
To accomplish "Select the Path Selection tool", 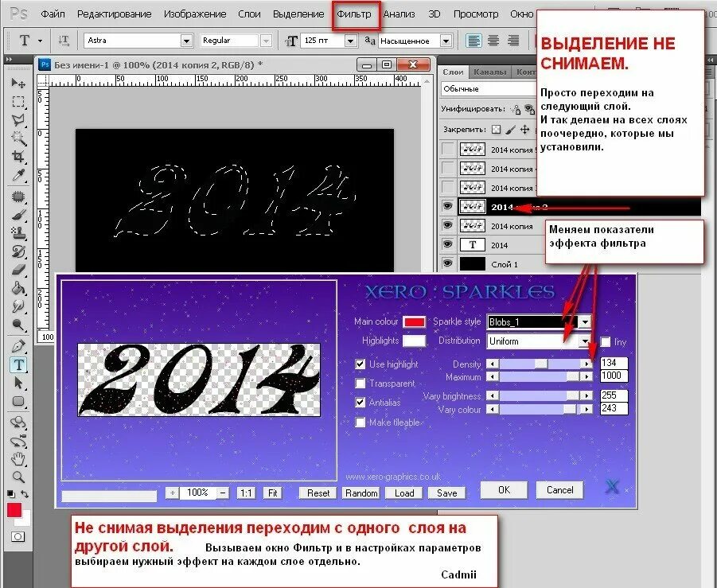I will (x=18, y=383).
